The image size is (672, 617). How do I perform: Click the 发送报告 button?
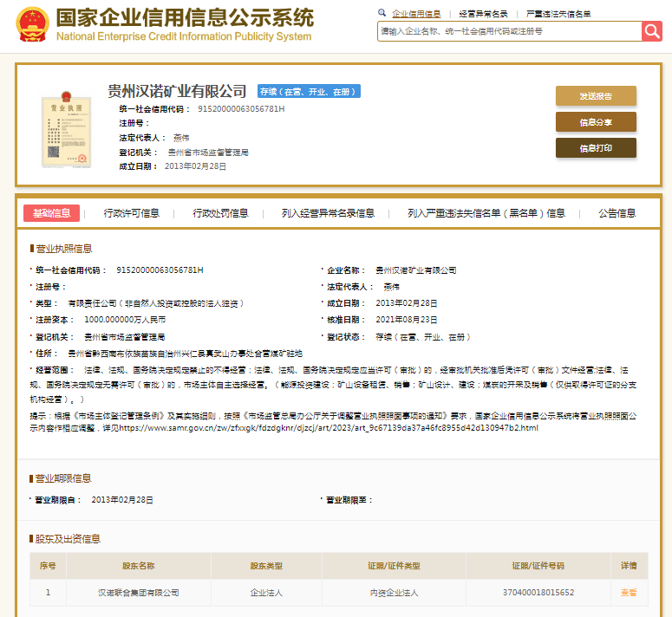(x=596, y=96)
